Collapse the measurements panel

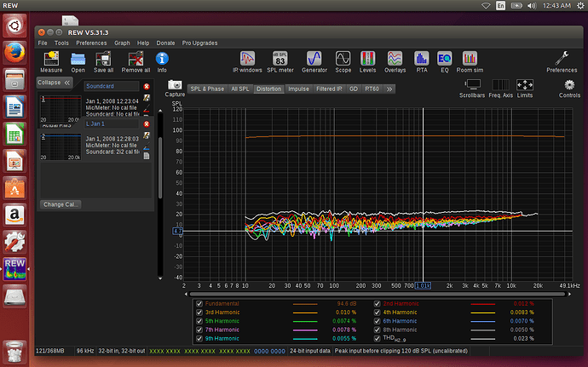[54, 83]
